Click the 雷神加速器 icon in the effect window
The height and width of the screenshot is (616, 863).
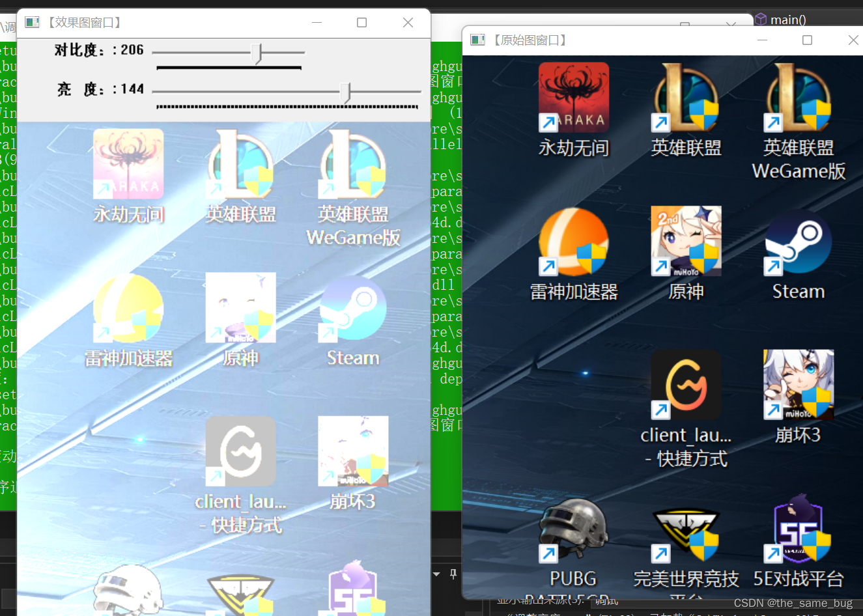128,307
